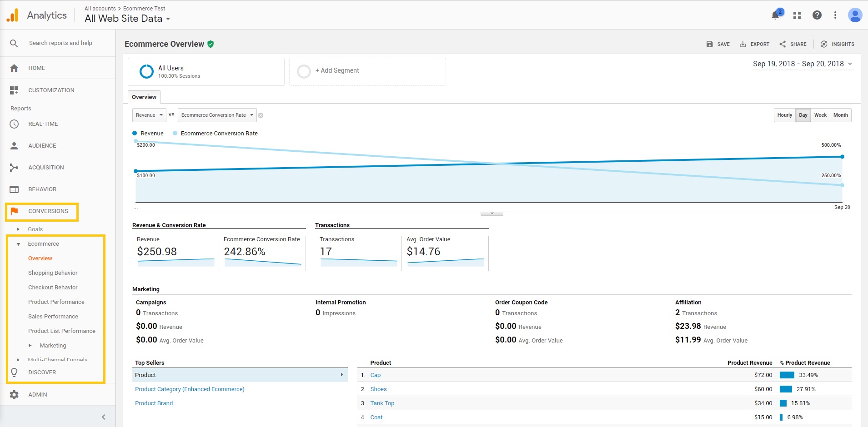This screenshot has height=427, width=868.
Task: Click the Transactions scorecard value 17
Action: pos(326,252)
